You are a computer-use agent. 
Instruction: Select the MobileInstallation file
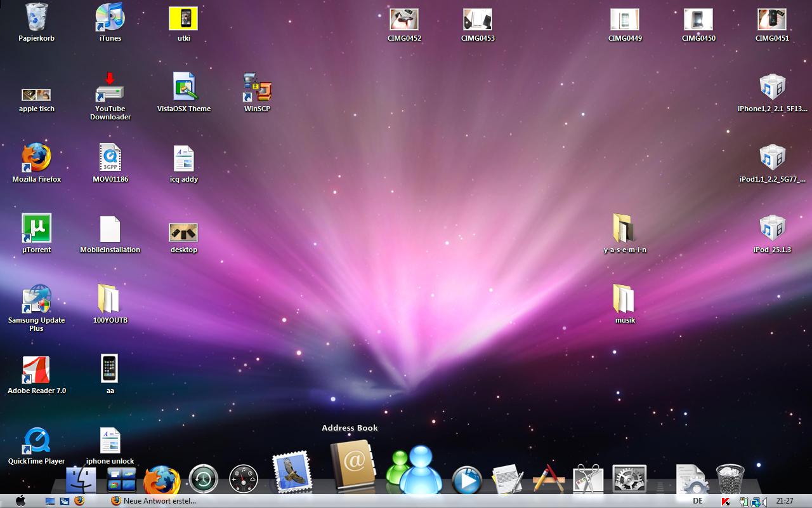coord(110,234)
